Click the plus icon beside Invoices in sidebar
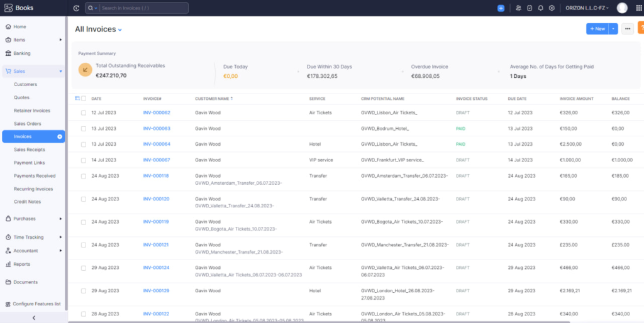Viewport: 644px width, 323px height. [60, 136]
